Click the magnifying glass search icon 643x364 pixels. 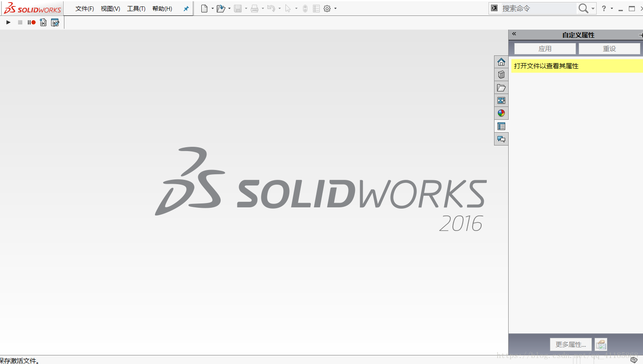[583, 8]
